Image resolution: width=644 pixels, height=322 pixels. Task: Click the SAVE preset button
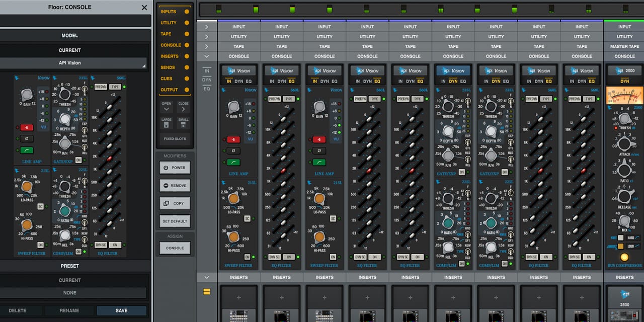click(x=121, y=310)
